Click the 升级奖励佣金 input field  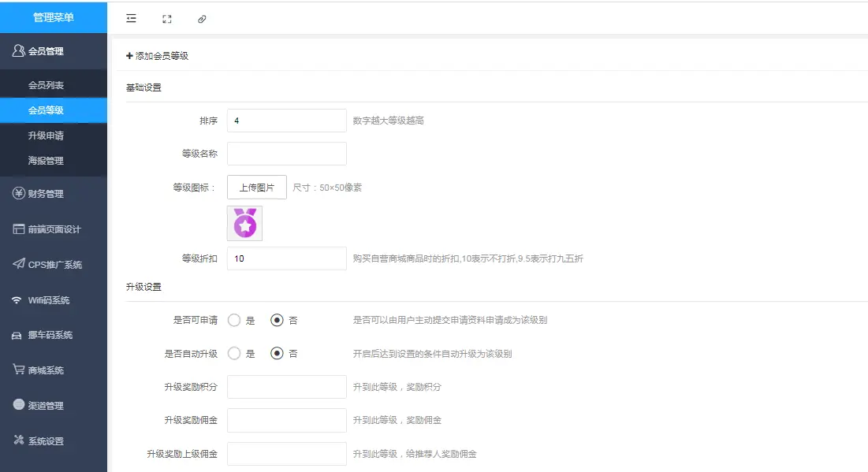[287, 420]
